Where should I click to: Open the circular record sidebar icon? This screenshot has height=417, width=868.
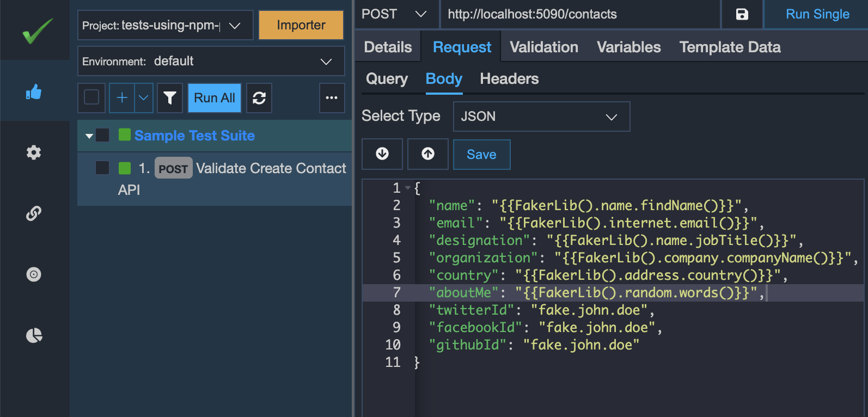click(34, 274)
